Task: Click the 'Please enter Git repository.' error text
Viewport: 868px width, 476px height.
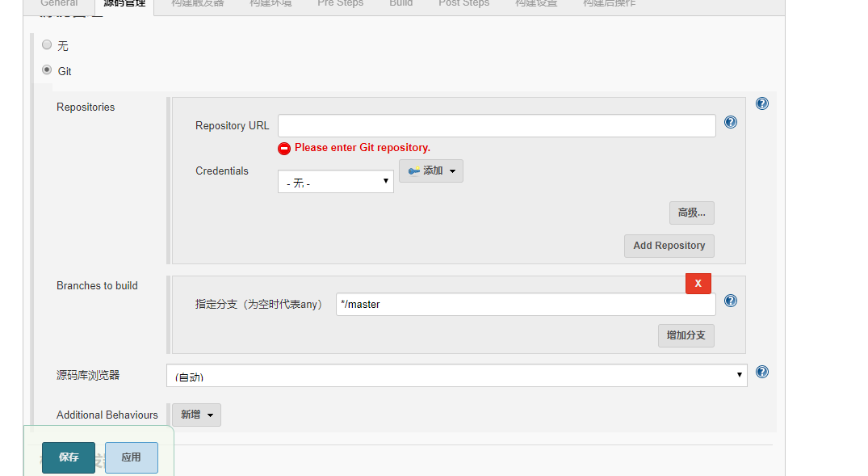Action: pos(362,147)
